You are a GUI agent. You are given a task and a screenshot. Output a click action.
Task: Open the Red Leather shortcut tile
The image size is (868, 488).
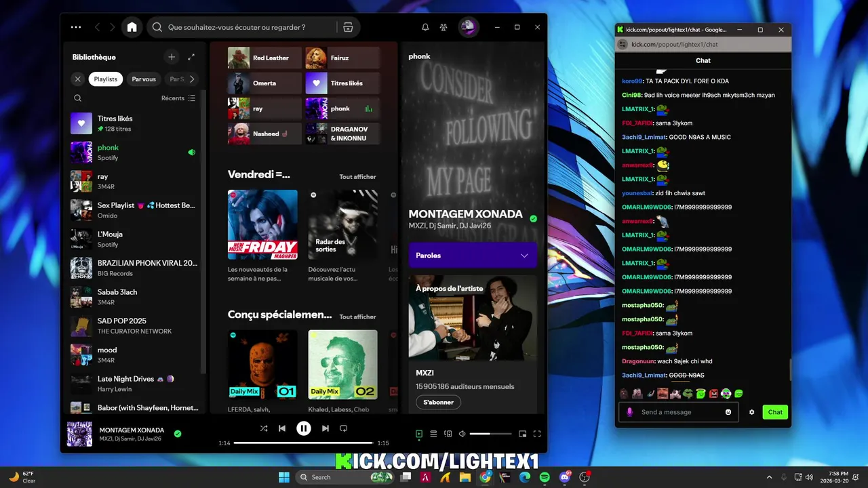coord(265,58)
